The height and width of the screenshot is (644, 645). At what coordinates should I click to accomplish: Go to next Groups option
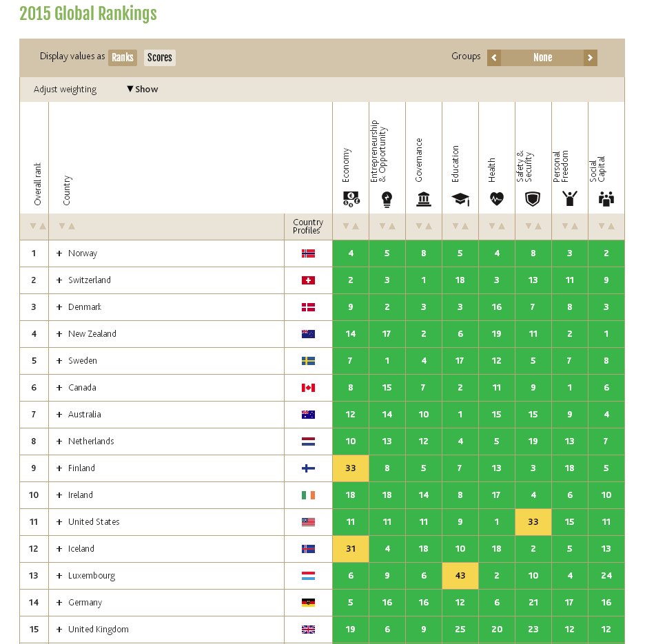[590, 58]
